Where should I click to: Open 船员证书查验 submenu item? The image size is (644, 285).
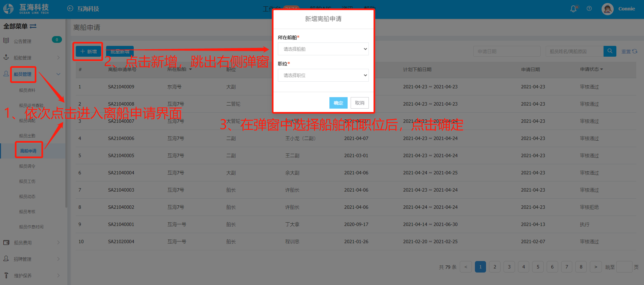(31, 105)
